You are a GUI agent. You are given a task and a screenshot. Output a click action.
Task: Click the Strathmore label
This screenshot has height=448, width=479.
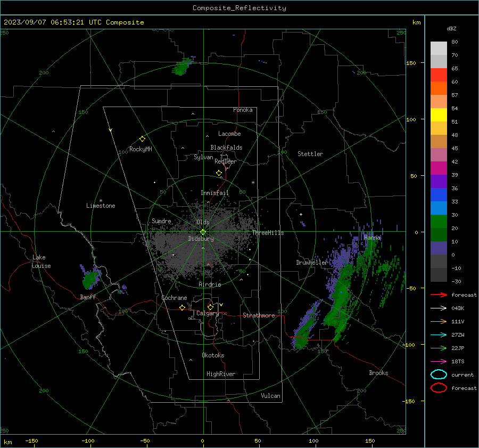click(x=259, y=315)
